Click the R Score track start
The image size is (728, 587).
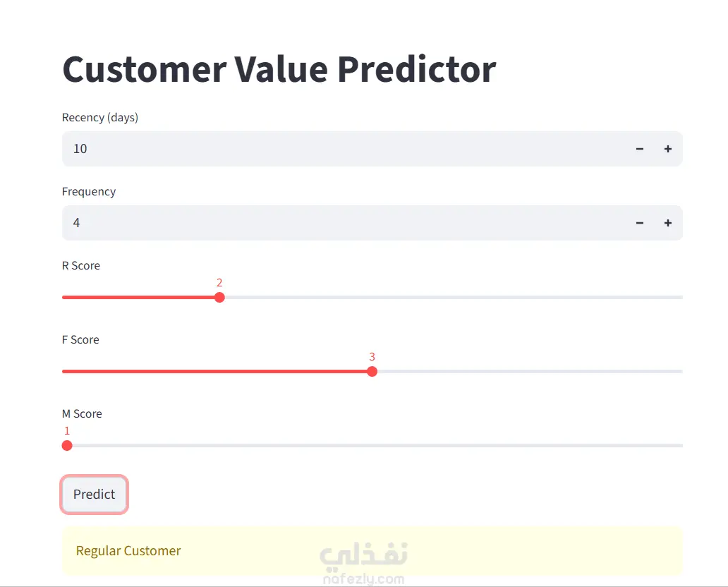(64, 297)
